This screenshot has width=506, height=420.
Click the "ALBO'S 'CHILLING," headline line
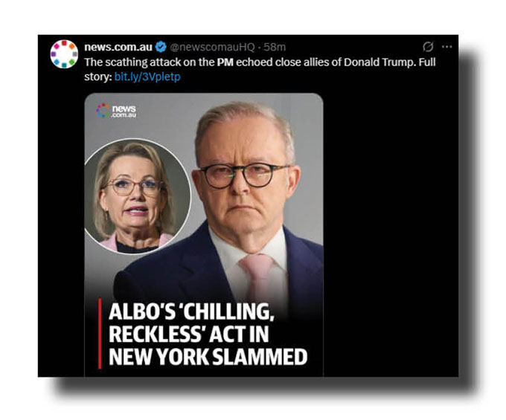click(192, 312)
